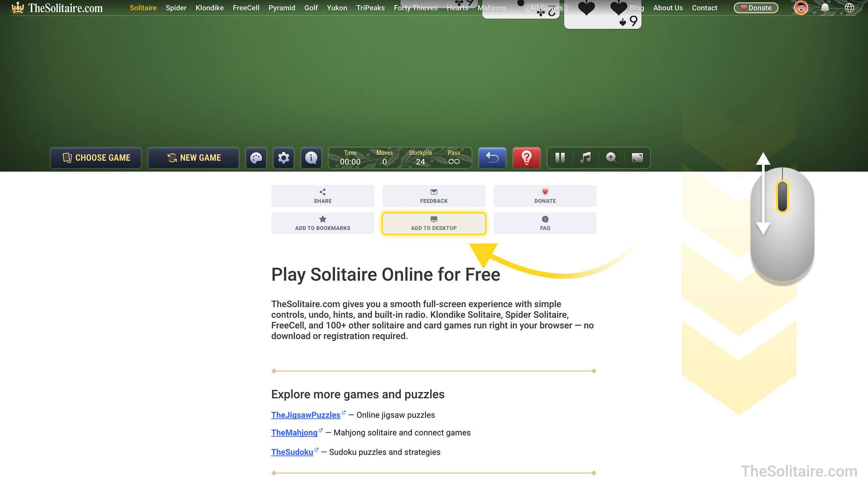Follow the TheMahjong link
This screenshot has width=868, height=488.
[294, 433]
